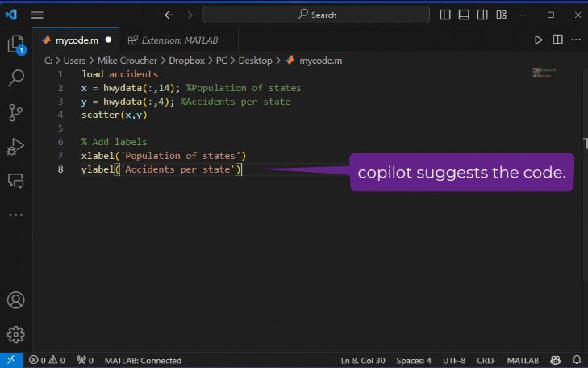Open the Run and Debug view
The width and height of the screenshot is (588, 368).
(x=15, y=147)
